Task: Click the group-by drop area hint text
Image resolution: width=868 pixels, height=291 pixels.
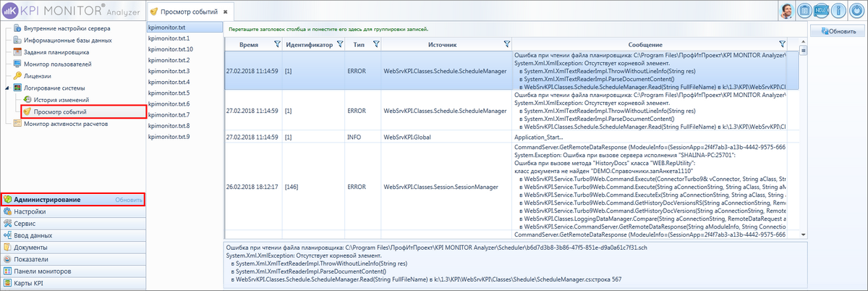Action: click(328, 30)
